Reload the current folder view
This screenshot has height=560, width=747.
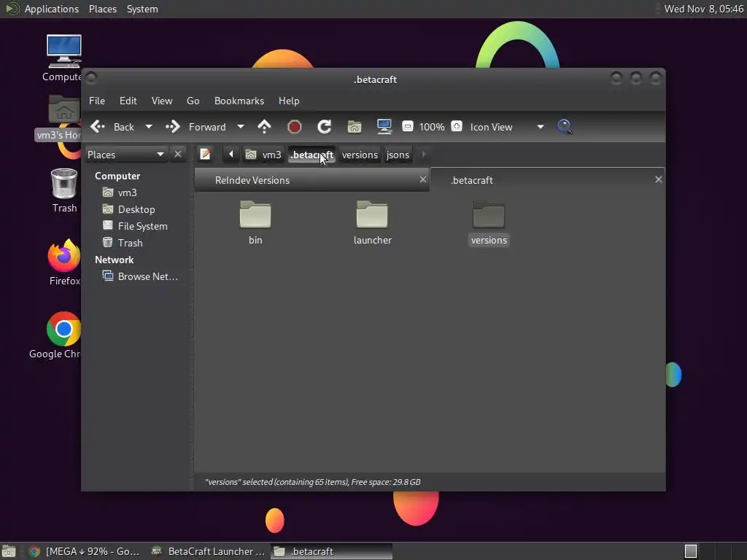325,127
